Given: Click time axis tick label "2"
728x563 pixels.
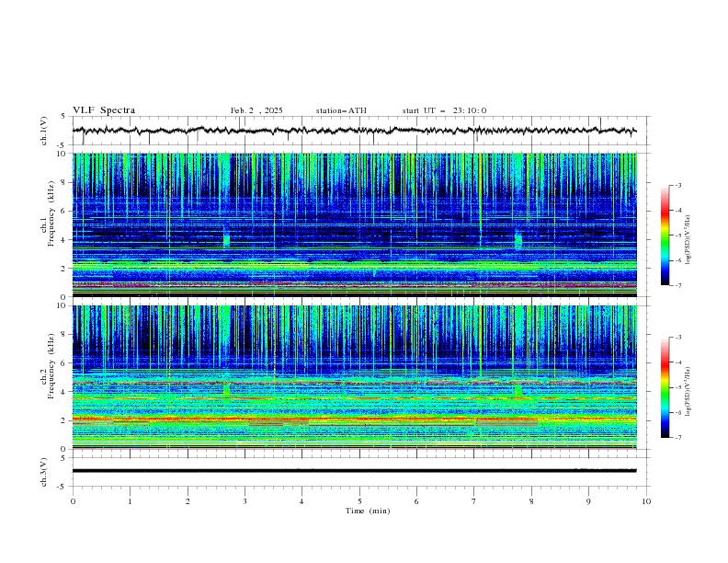Looking at the screenshot, I should tap(188, 501).
